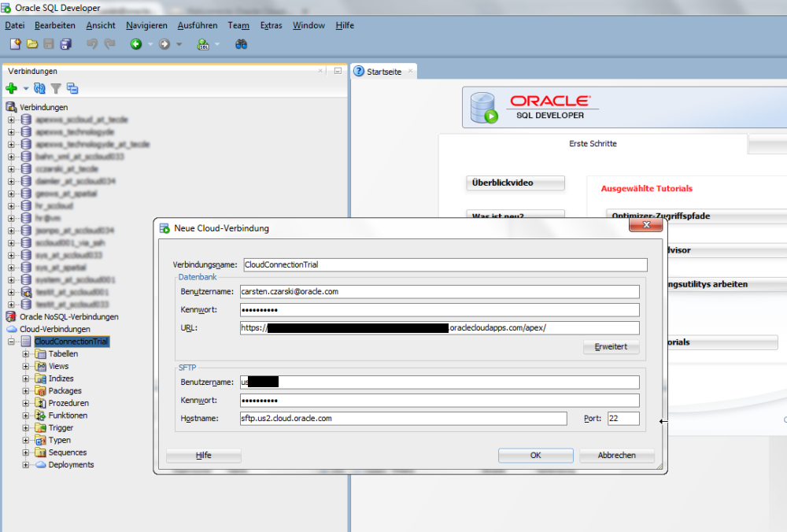The width and height of the screenshot is (787, 532).
Task: Open a new file with the New document icon
Action: pos(14,44)
